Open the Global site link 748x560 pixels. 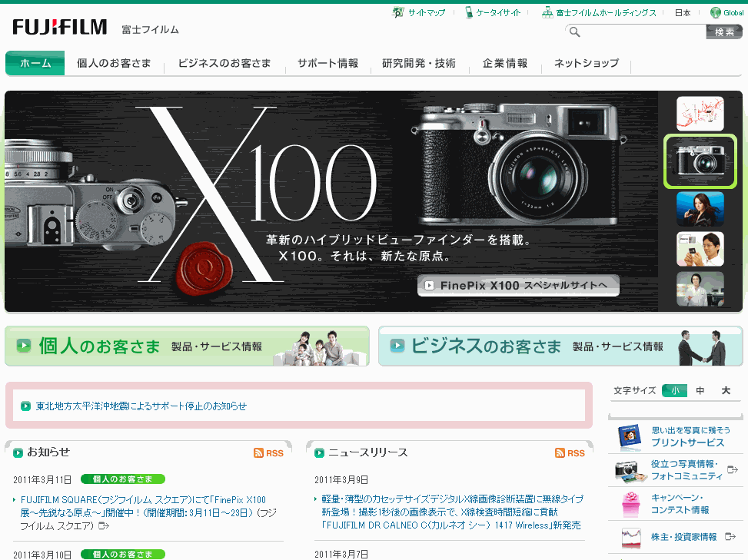[x=733, y=13]
